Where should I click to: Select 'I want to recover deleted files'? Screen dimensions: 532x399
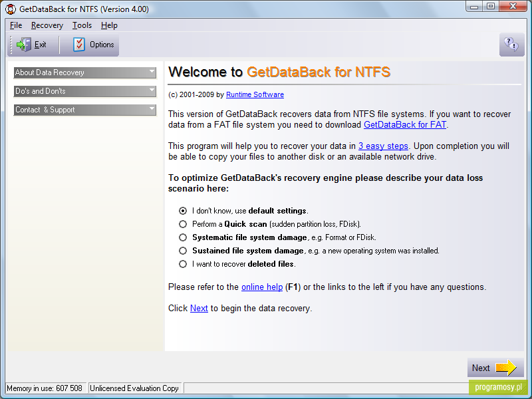pos(183,264)
